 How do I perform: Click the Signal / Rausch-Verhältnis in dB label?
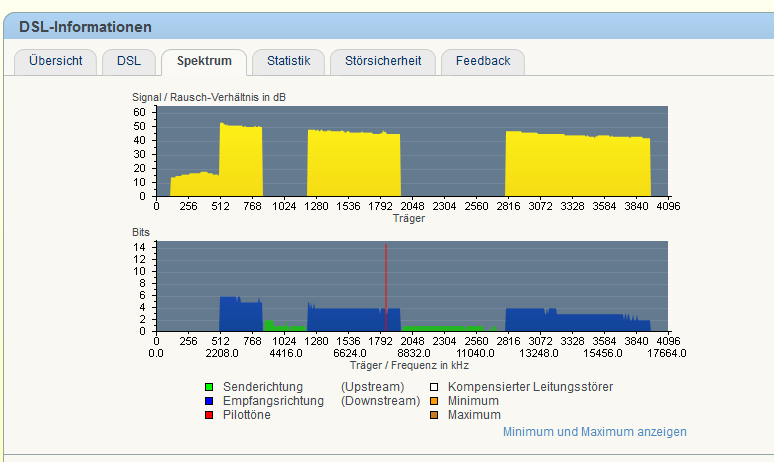pos(209,97)
